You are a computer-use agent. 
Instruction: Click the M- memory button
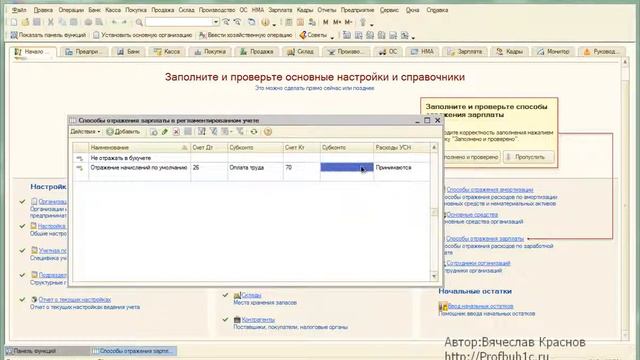348,22
